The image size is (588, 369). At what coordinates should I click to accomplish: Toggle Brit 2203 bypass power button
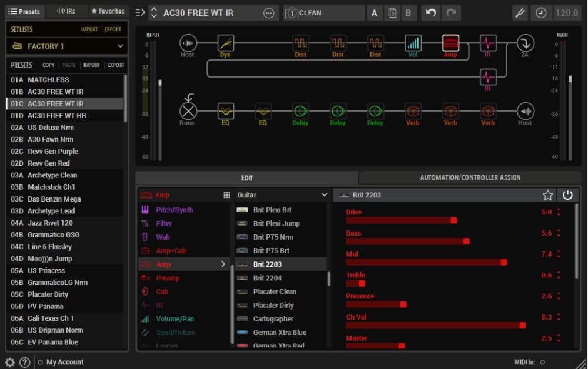567,195
